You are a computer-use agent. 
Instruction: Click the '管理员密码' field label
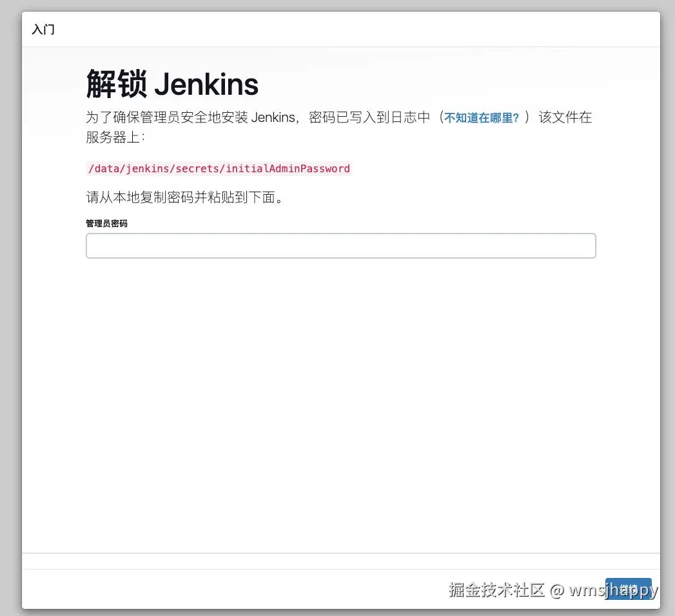[x=106, y=223]
